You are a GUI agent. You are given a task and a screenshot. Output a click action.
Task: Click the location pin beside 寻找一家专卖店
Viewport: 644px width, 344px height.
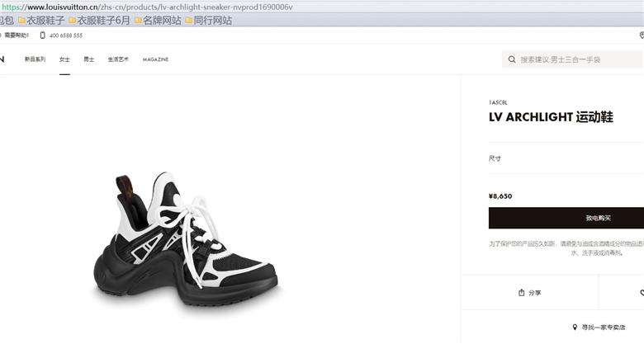point(575,328)
